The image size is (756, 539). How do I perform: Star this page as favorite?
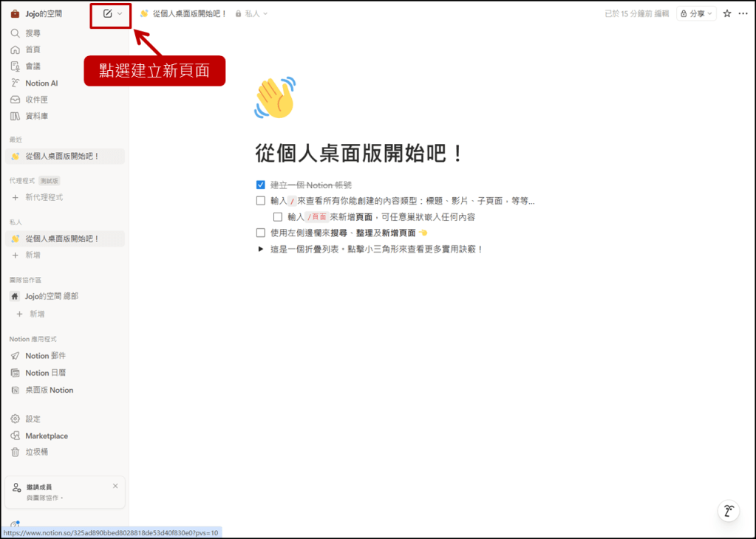727,13
